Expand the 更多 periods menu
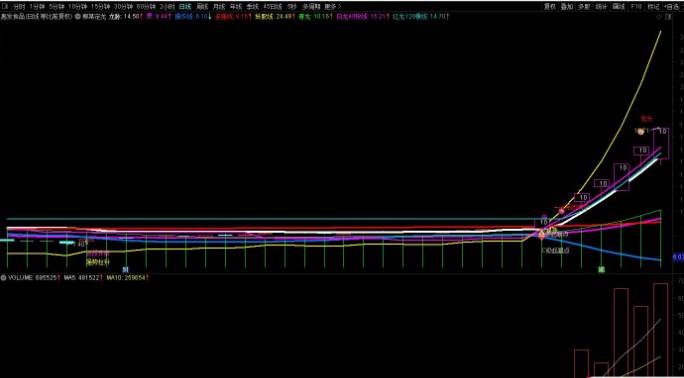Screen dimensions: 684x378 coord(332,7)
